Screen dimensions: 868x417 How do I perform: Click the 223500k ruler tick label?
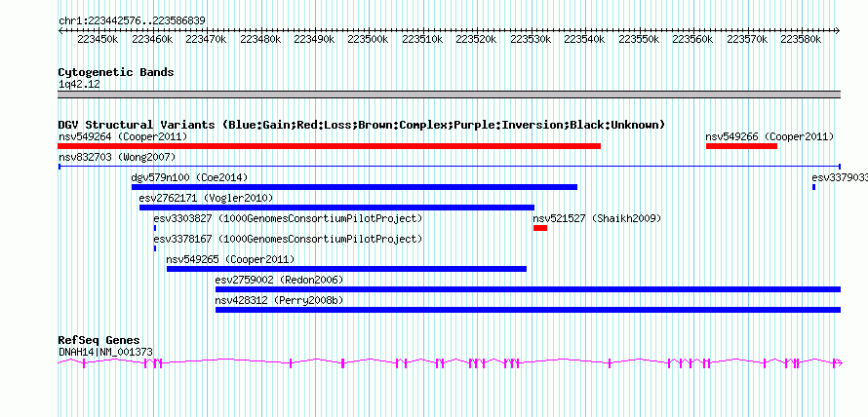369,40
